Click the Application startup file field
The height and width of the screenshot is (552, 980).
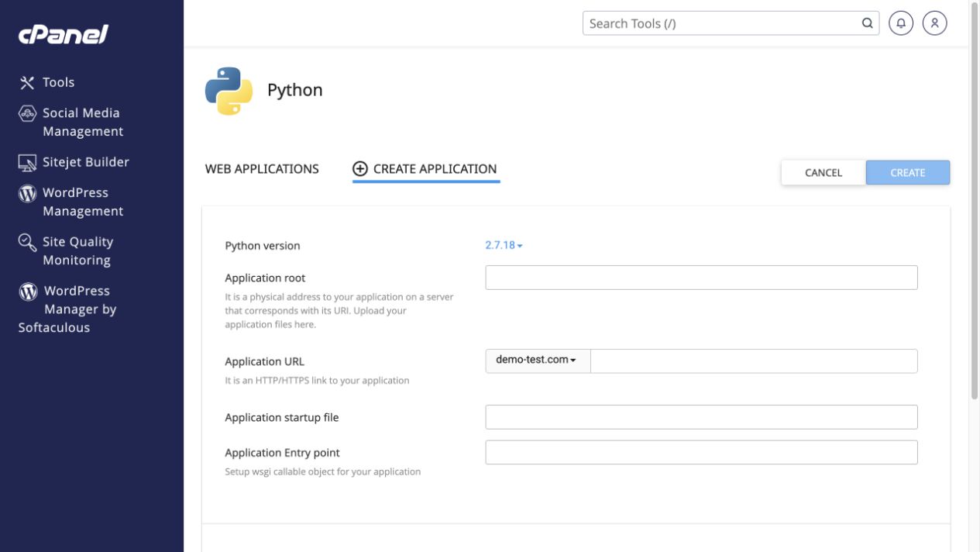(x=701, y=417)
